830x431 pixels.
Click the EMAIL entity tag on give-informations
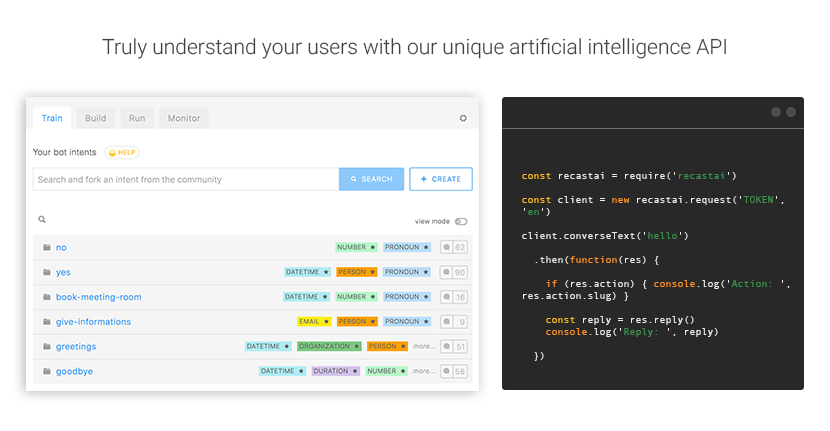[314, 322]
